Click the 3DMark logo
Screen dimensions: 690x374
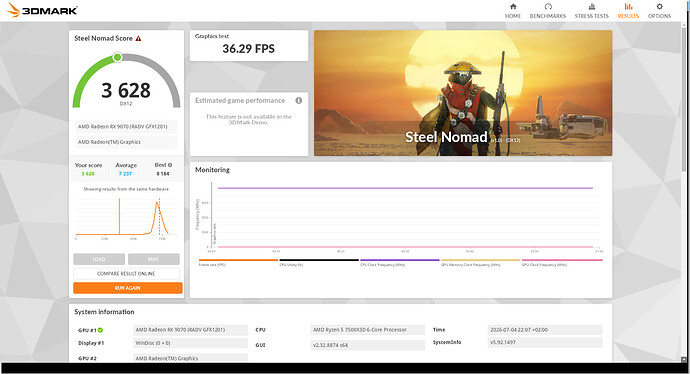(x=42, y=10)
